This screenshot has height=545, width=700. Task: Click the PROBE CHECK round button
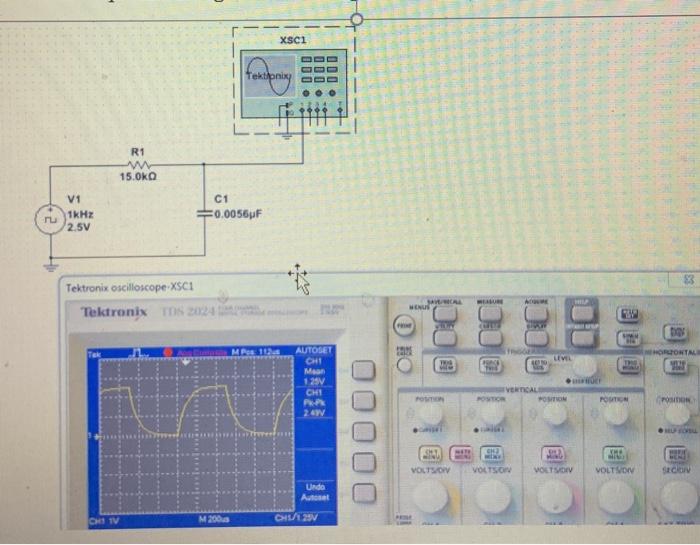(404, 366)
